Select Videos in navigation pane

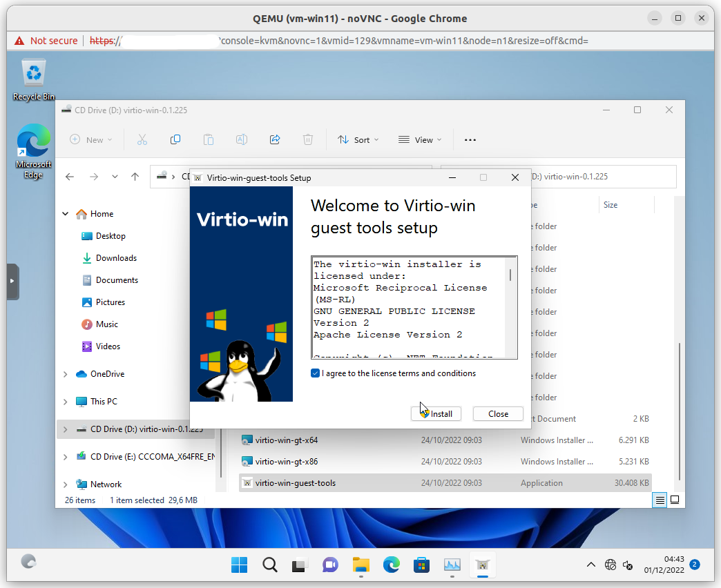pos(108,346)
